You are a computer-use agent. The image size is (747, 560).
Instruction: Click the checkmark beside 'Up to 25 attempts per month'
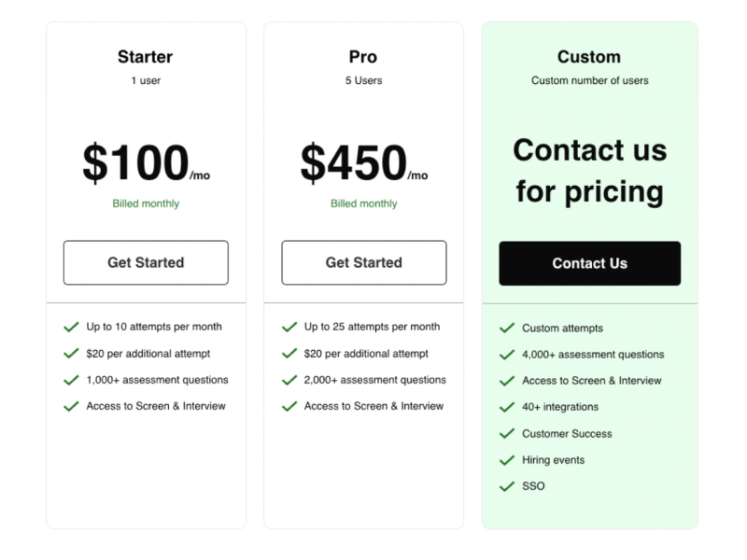coord(289,328)
